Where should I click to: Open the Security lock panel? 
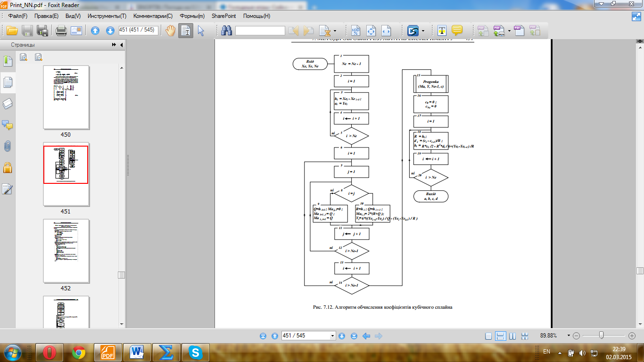pyautogui.click(x=8, y=167)
